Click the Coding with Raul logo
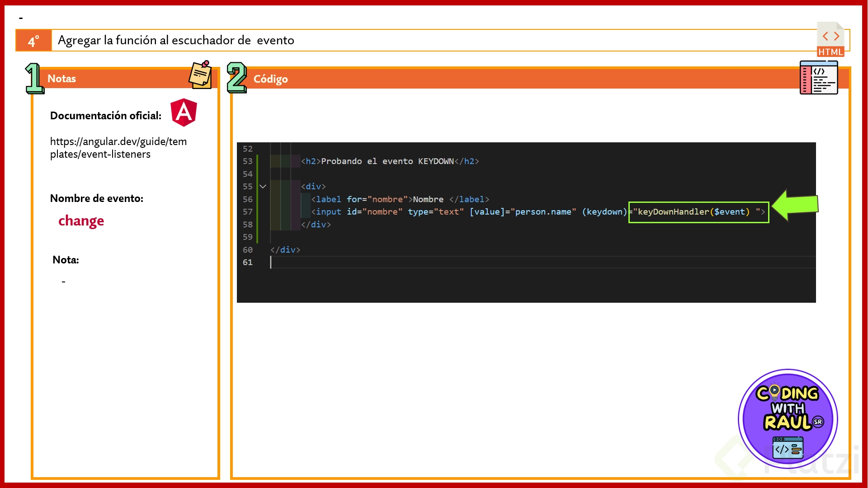 [788, 419]
